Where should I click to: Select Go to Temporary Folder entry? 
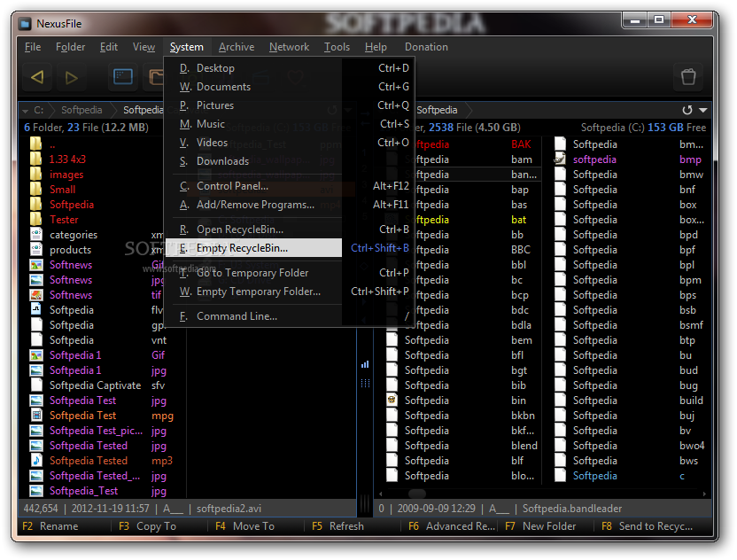pyautogui.click(x=291, y=273)
